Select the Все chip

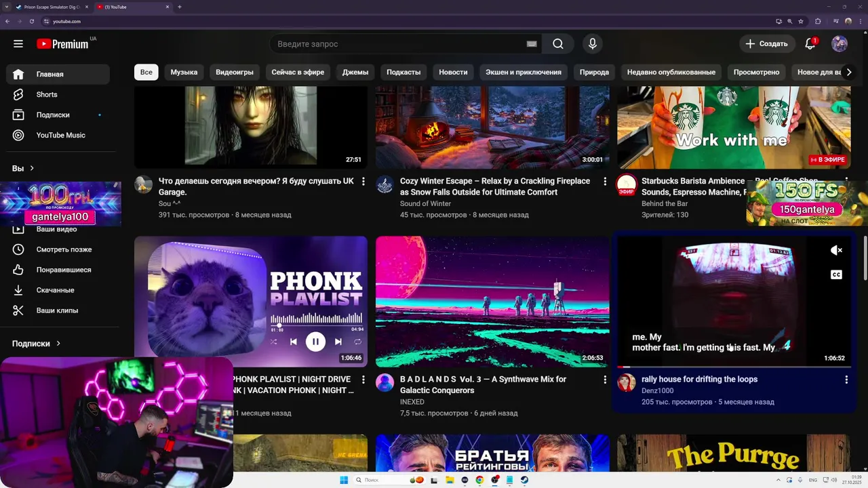coord(146,72)
